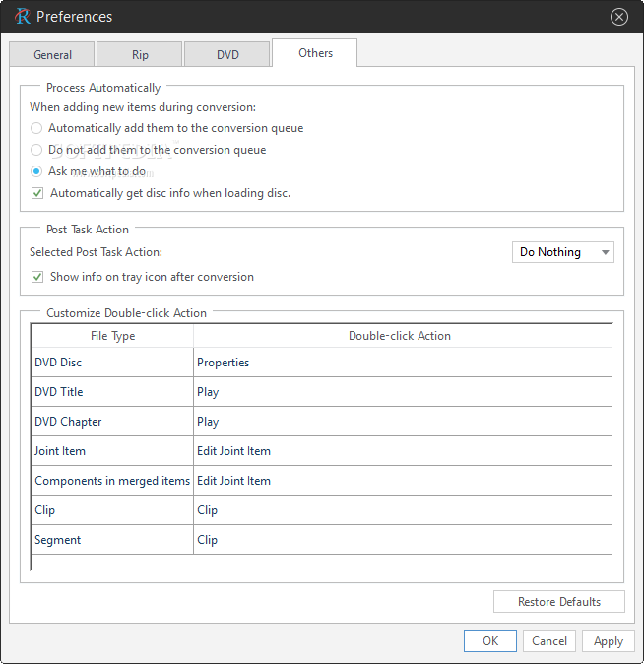Select the Joint Item row

pyautogui.click(x=322, y=451)
